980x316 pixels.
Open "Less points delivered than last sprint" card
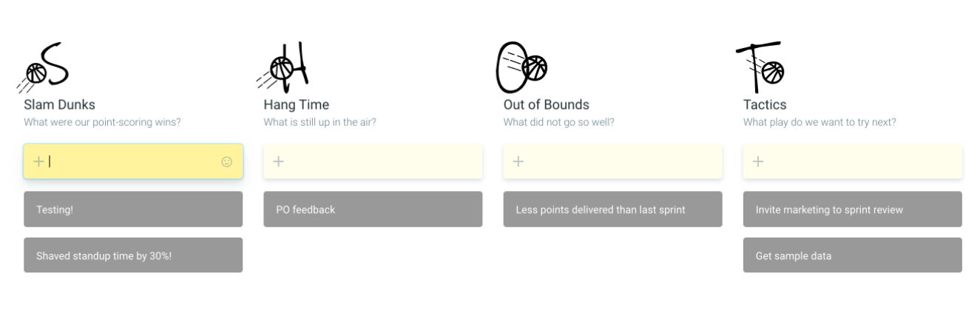pyautogui.click(x=612, y=209)
